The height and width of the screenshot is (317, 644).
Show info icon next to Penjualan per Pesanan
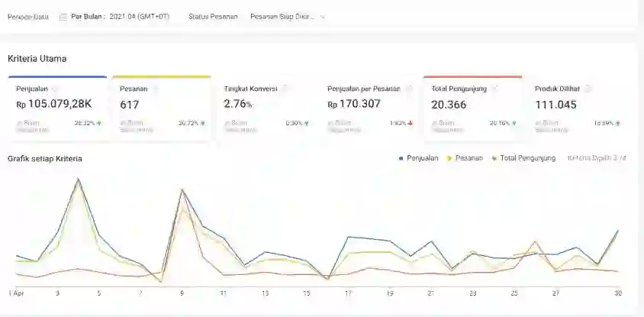[409, 89]
